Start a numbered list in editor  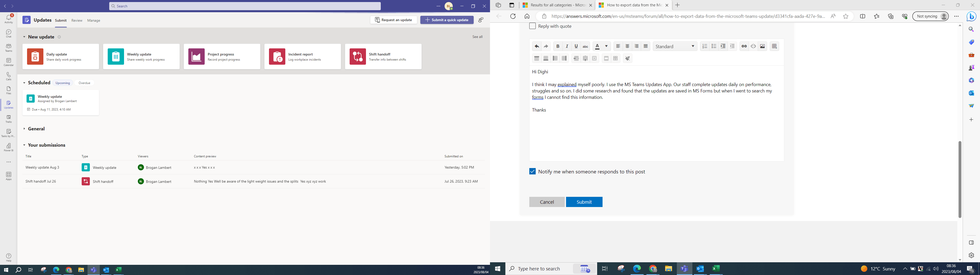tap(705, 46)
